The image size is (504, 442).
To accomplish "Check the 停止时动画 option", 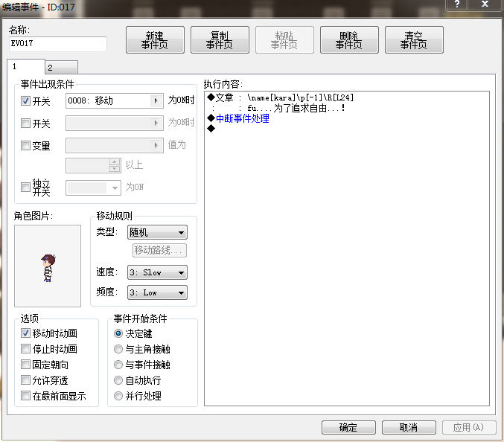I will pyautogui.click(x=25, y=348).
